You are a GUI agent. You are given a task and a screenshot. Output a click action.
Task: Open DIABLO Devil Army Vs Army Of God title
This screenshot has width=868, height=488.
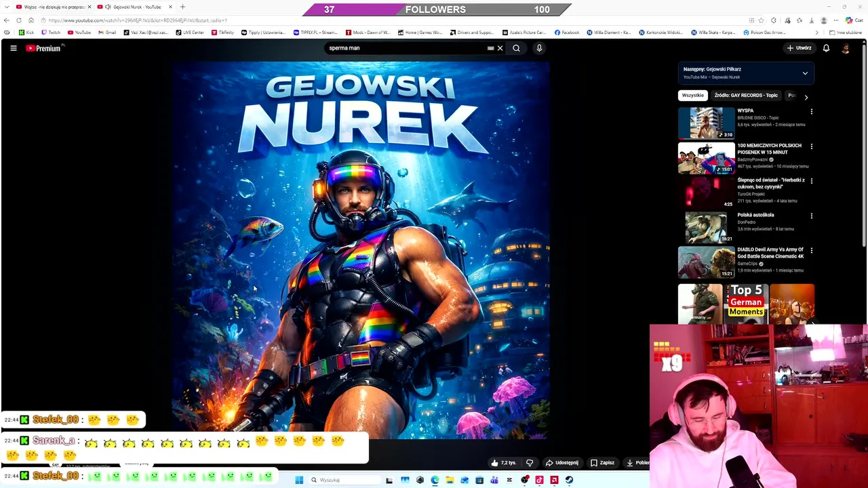click(x=770, y=253)
